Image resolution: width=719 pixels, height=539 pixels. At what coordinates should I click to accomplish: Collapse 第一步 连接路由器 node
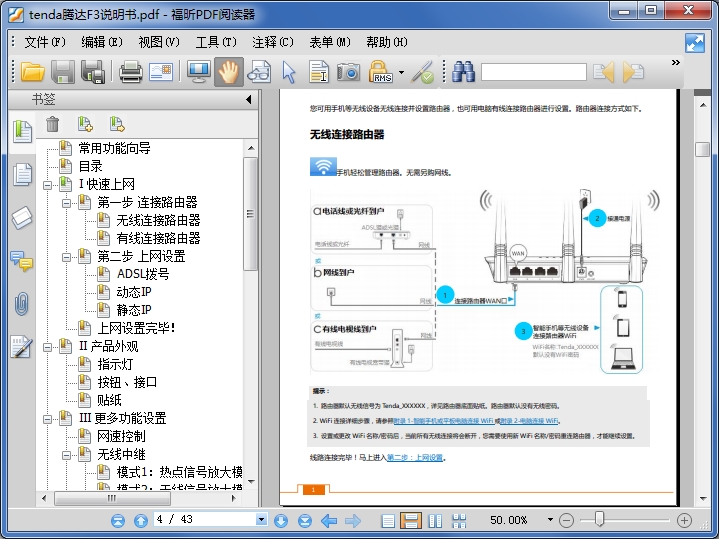[66, 203]
